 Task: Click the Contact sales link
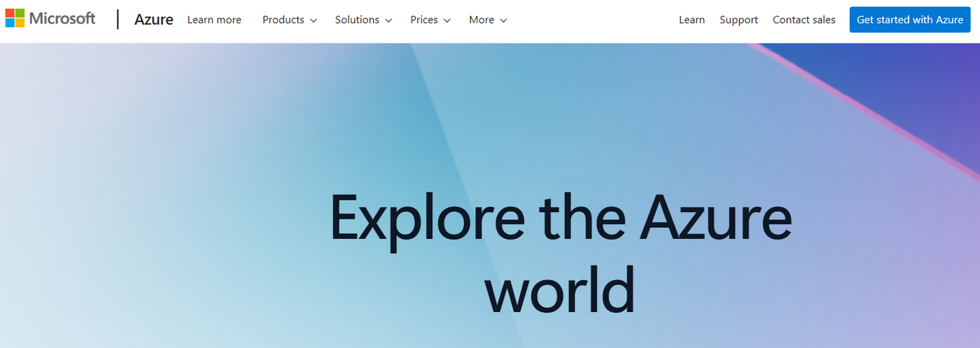(804, 20)
